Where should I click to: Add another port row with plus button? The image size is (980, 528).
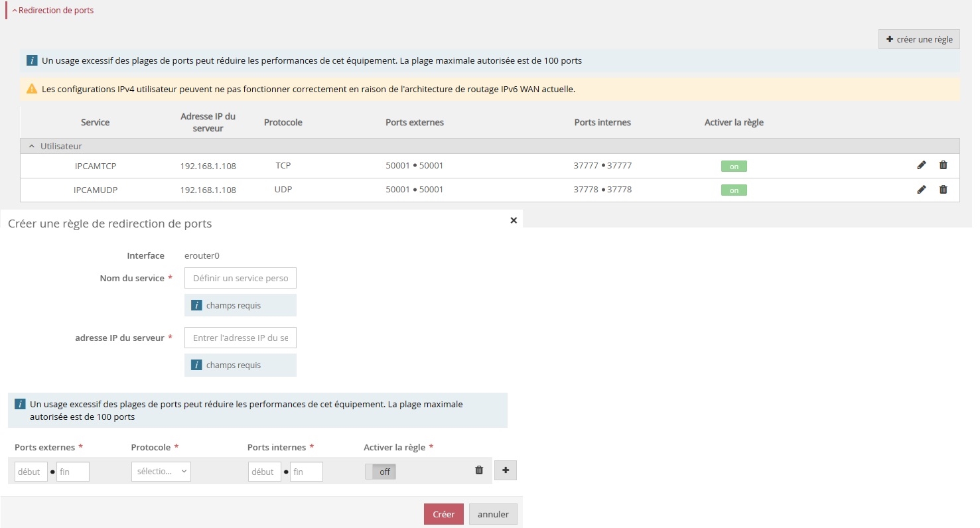click(505, 470)
